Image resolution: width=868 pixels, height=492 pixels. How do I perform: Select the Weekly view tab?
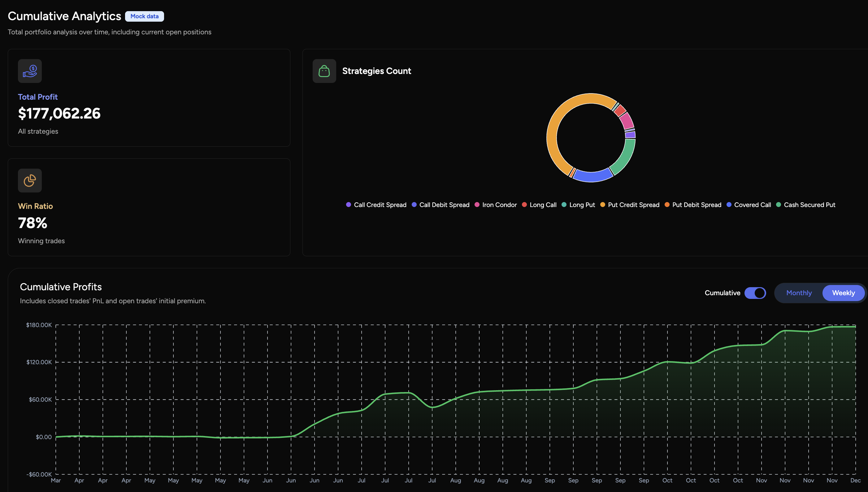point(843,293)
